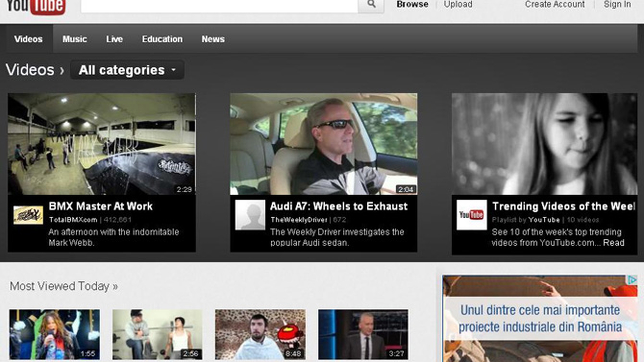This screenshot has width=644, height=362.
Task: Click the '10 videos' playlist count
Action: click(583, 220)
